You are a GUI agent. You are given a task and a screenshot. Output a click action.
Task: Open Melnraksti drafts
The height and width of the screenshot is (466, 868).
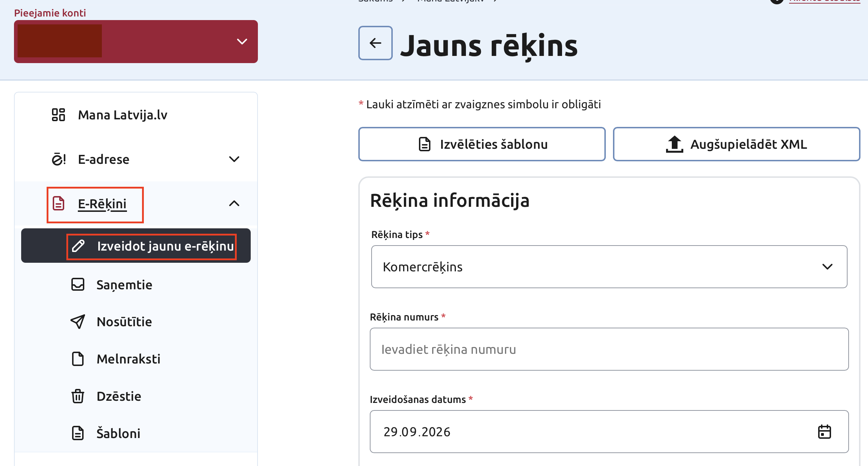pyautogui.click(x=128, y=359)
